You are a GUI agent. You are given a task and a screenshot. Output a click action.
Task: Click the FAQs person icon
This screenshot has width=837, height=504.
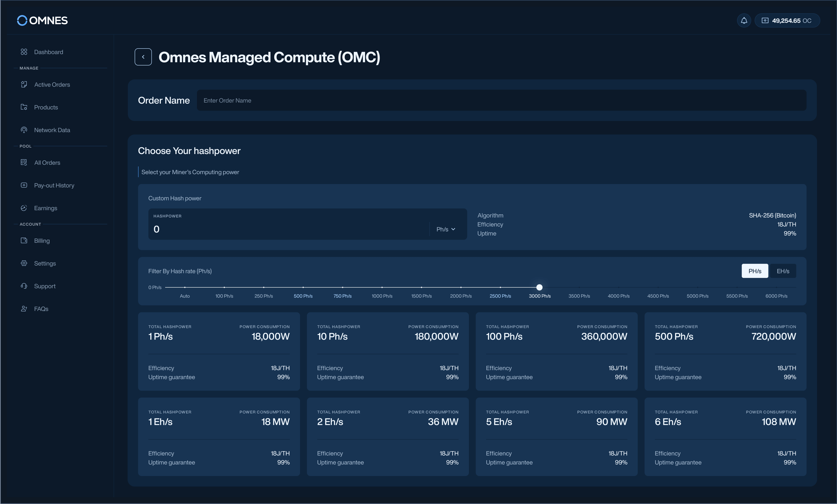coord(24,309)
